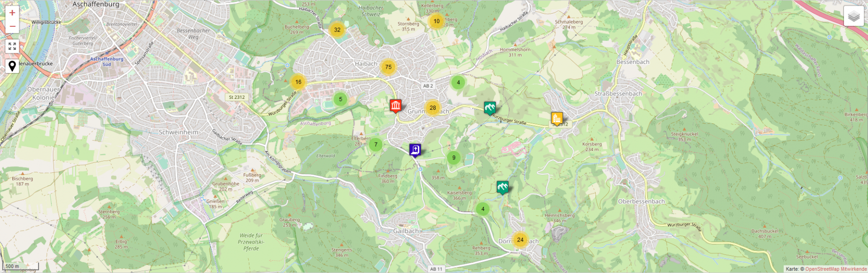Open the cluster marked 28 at Grünmorsbach
The image size is (868, 273).
pyautogui.click(x=432, y=108)
